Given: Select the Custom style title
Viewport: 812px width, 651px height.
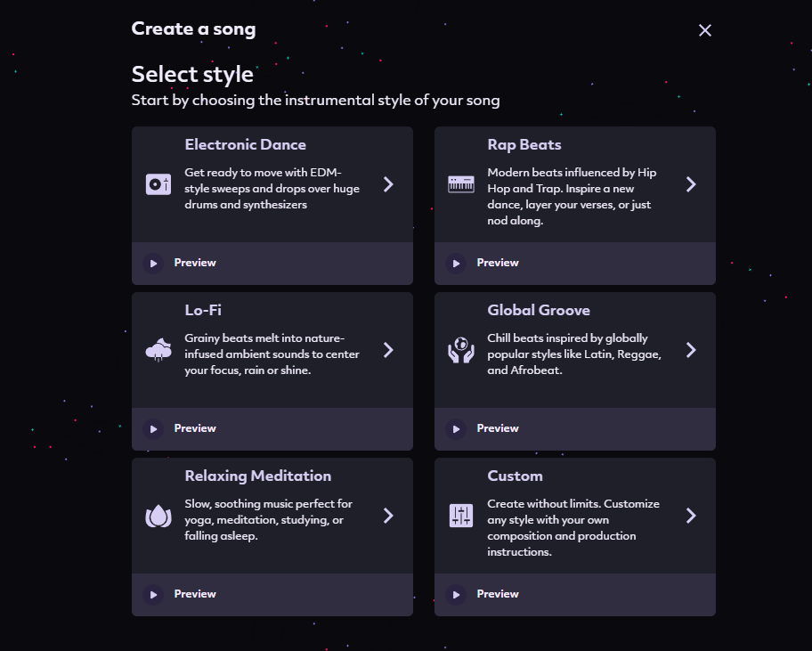Looking at the screenshot, I should pyautogui.click(x=515, y=476).
